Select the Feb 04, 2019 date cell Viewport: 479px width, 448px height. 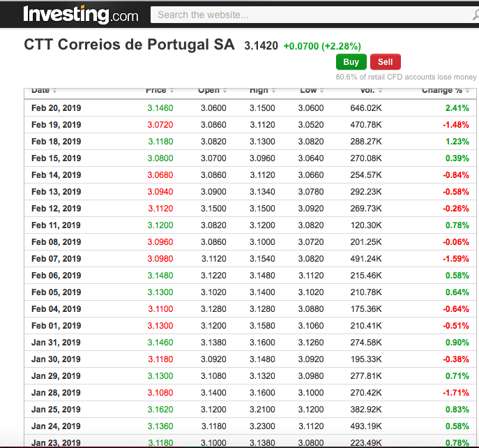56,309
